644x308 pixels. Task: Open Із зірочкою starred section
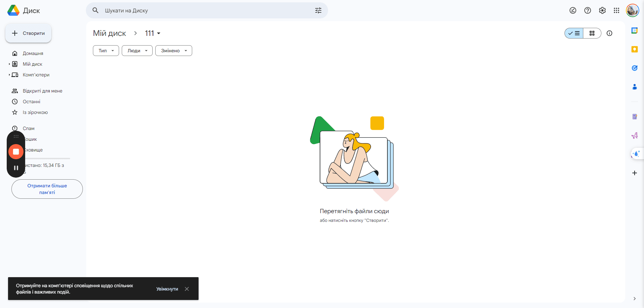(35, 112)
